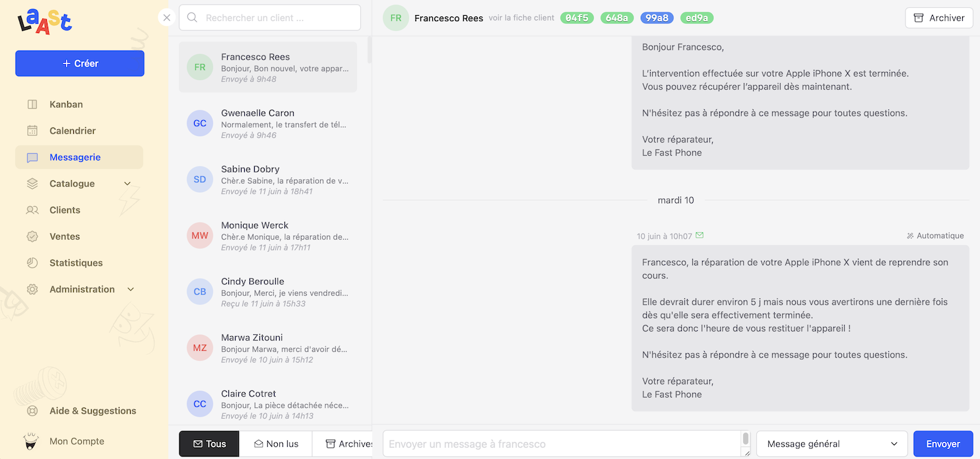The height and width of the screenshot is (459, 980).
Task: Click the Clients people icon
Action: tap(32, 210)
